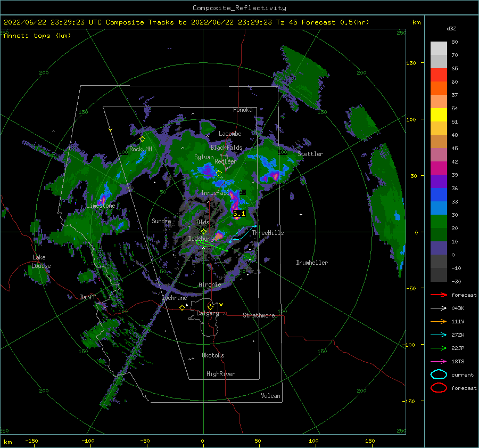
Task: Click the Lake Louise label
Action: coord(41,262)
